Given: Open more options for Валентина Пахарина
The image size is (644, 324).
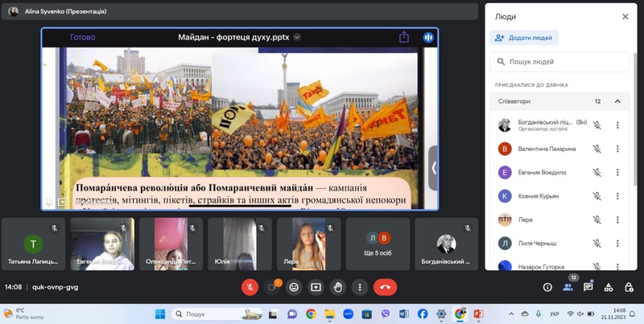Looking at the screenshot, I should pyautogui.click(x=617, y=149).
